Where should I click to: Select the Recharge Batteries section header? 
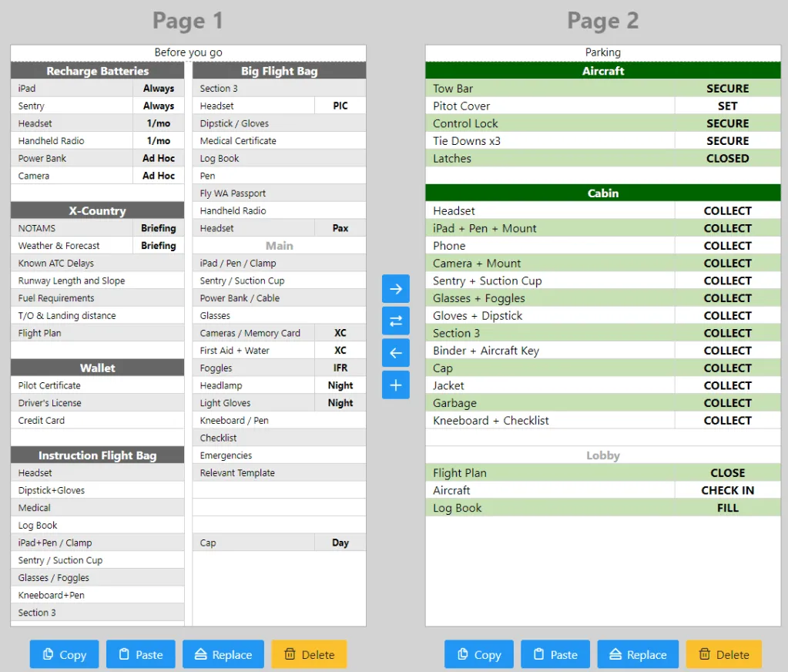coord(97,71)
